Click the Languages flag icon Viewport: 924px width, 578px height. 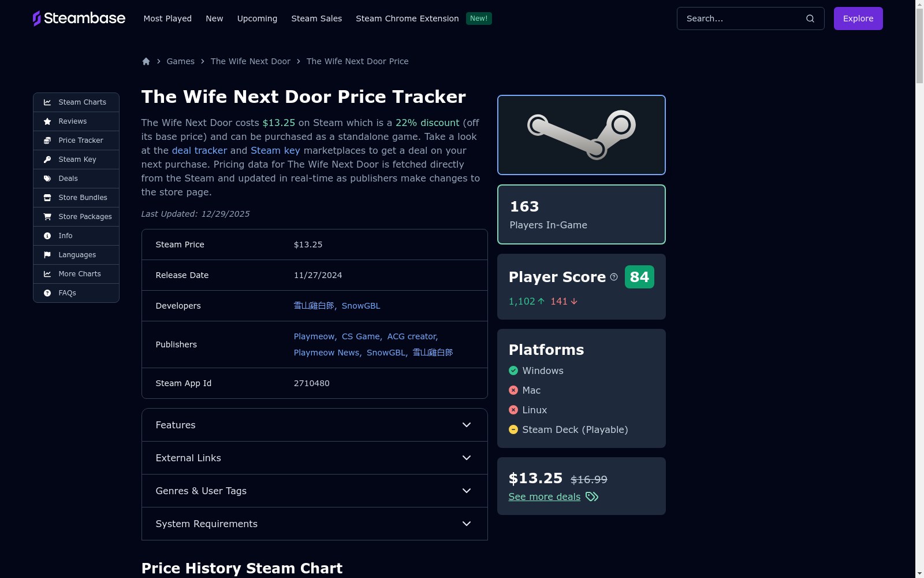tap(47, 255)
